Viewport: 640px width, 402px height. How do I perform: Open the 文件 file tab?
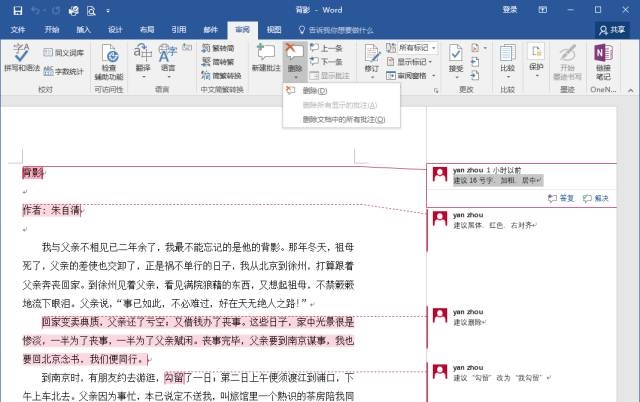point(19,30)
